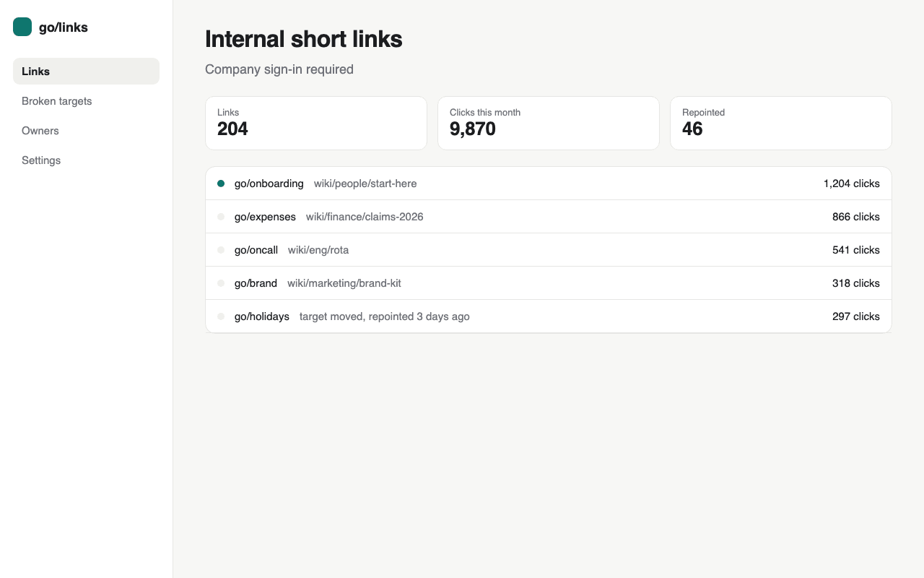The width and height of the screenshot is (924, 578).
Task: Open the go/expenses short link
Action: point(265,217)
